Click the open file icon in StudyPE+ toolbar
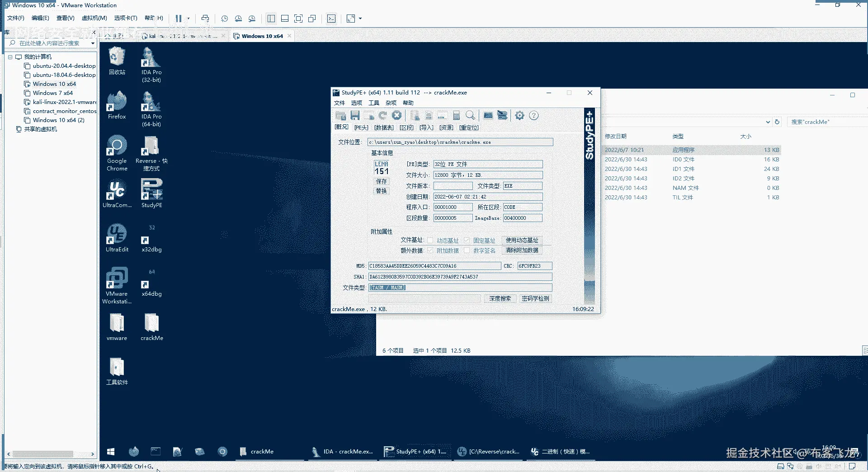868x472 pixels. coord(341,115)
